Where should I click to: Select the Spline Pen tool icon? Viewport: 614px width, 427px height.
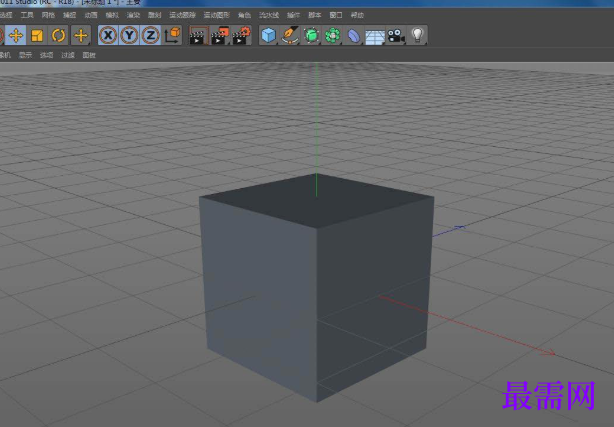click(x=290, y=36)
